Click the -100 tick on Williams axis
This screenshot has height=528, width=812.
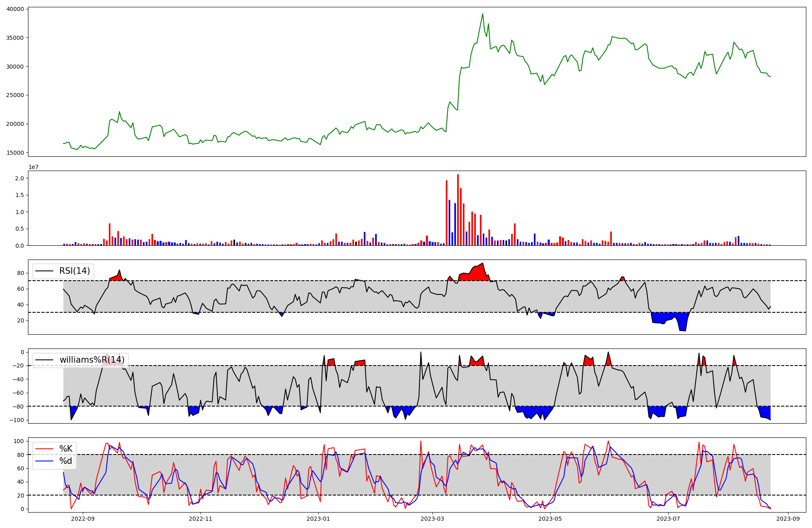[17, 420]
